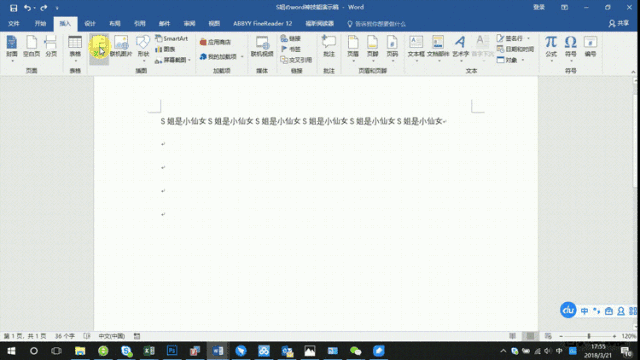
Task: Insert an object (对象)
Action: pos(511,60)
